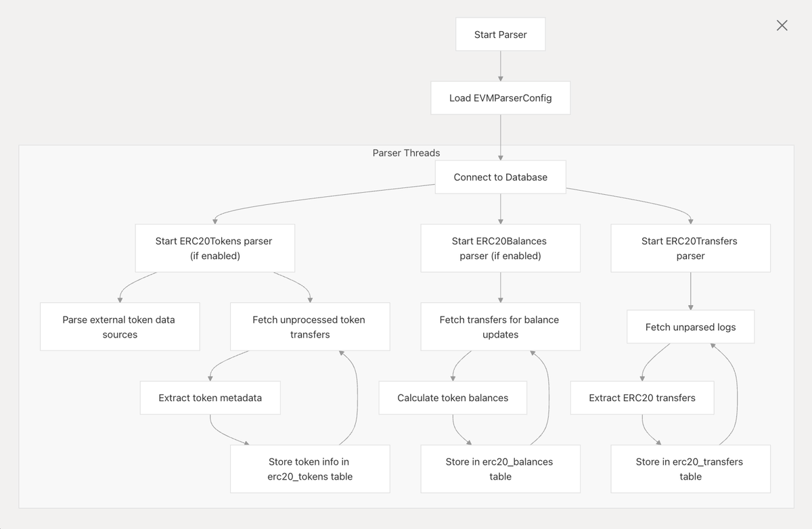Select Store token info in erc20_tokens node

pos(309,469)
